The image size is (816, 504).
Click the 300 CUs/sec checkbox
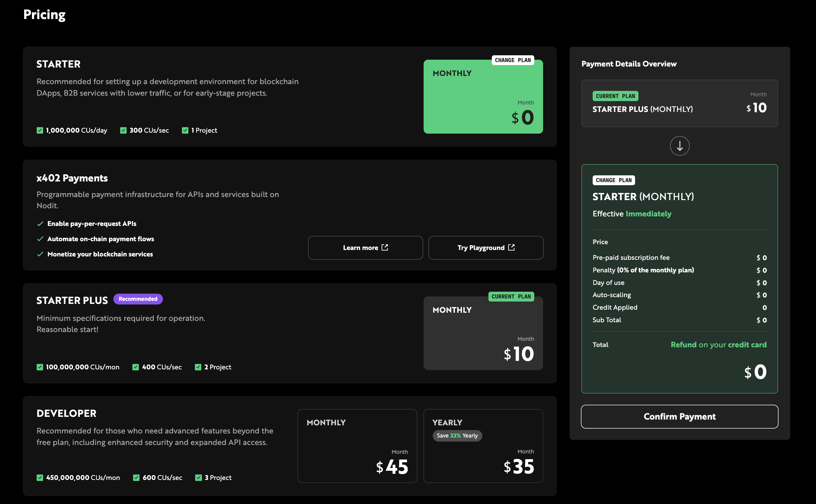[123, 130]
